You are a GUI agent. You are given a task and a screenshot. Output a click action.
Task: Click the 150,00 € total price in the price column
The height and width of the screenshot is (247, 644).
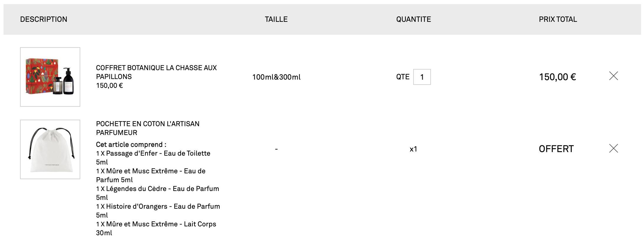coord(557,77)
